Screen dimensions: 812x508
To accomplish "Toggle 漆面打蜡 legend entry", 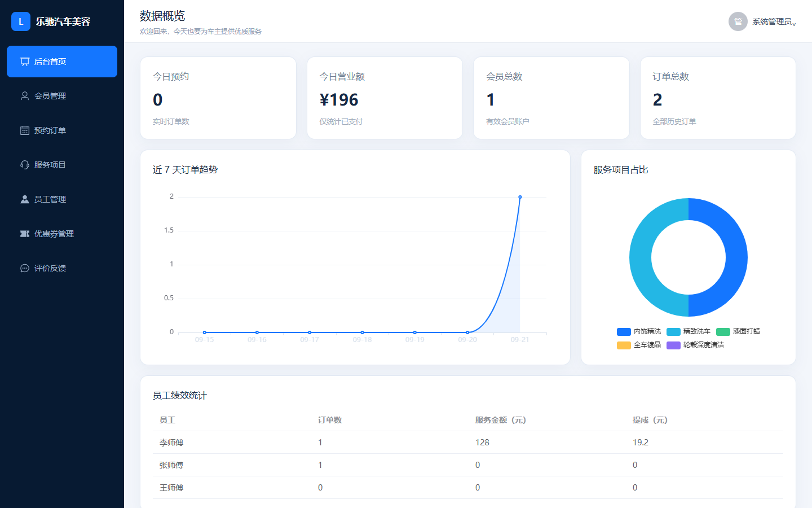I will [x=738, y=331].
